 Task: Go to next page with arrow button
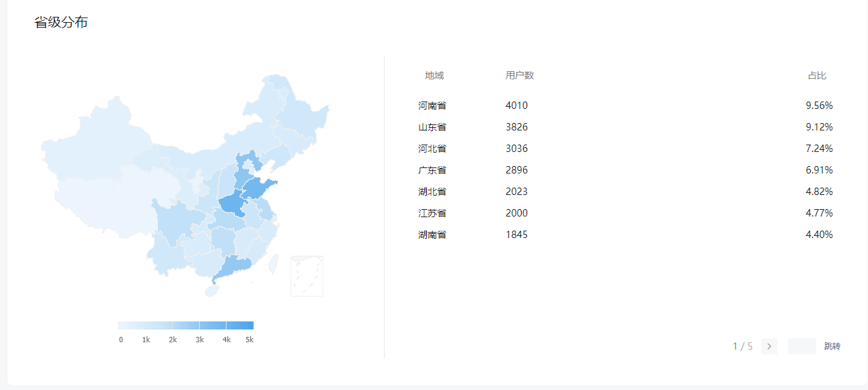pyautogui.click(x=769, y=346)
